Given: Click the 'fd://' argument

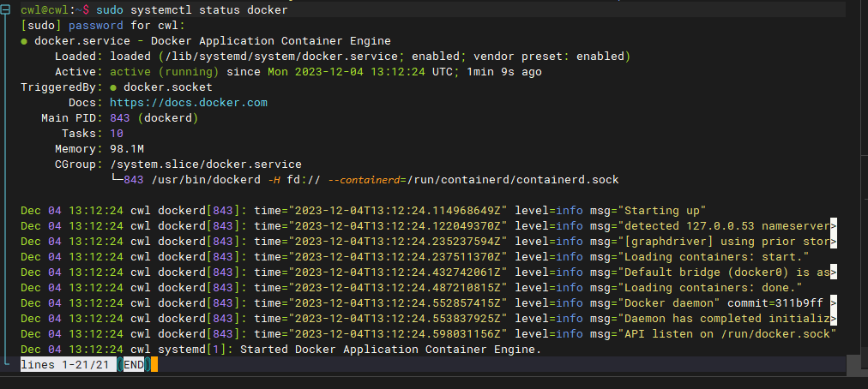Looking at the screenshot, I should click(x=304, y=180).
